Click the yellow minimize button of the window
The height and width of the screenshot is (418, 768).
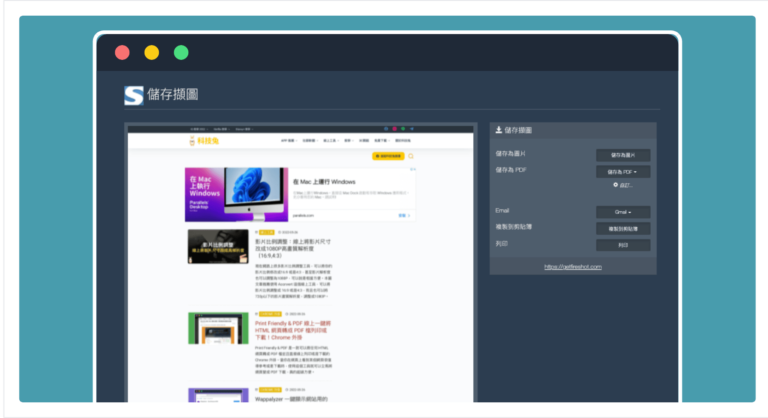coord(152,52)
